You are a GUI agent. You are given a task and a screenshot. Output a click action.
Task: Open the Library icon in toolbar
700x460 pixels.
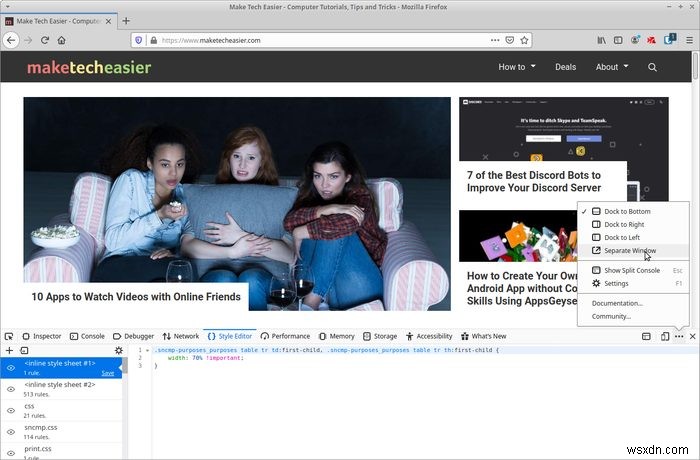pyautogui.click(x=601, y=40)
